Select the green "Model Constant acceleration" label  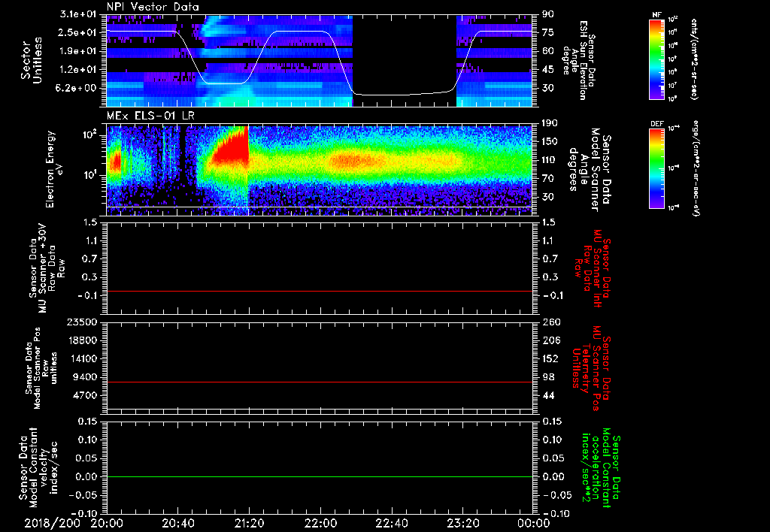click(600, 468)
